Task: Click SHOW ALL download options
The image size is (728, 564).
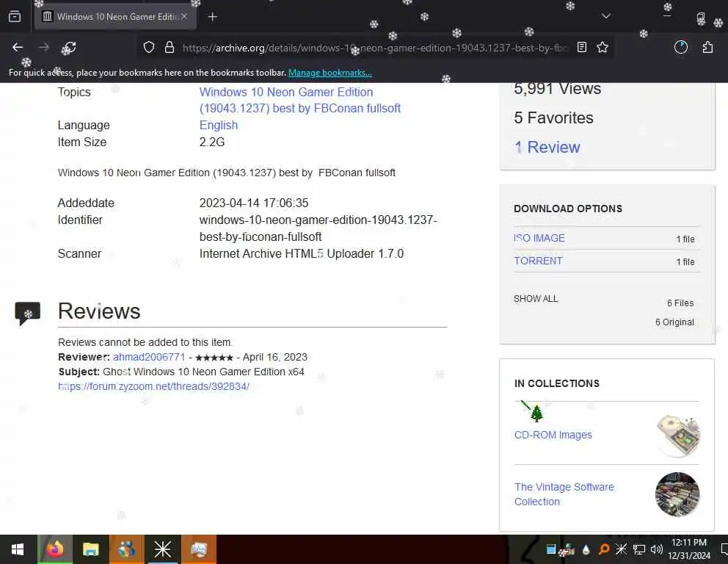Action: pos(536,299)
